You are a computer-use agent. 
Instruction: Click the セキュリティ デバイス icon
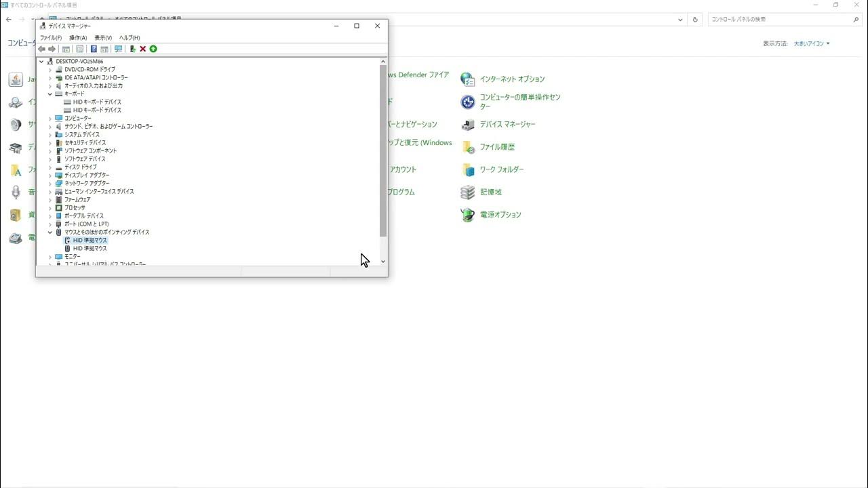[59, 142]
